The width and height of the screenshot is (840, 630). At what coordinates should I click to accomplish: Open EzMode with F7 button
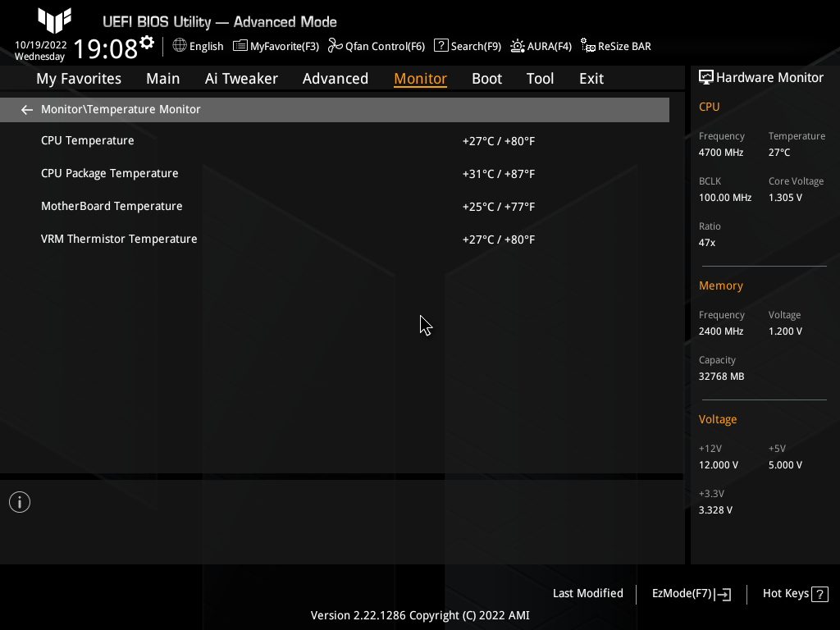point(690,593)
